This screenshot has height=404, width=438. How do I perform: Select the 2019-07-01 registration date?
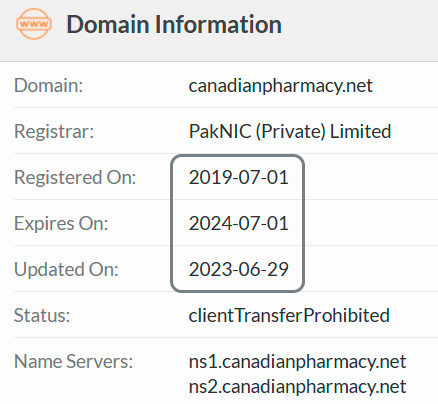tap(238, 177)
